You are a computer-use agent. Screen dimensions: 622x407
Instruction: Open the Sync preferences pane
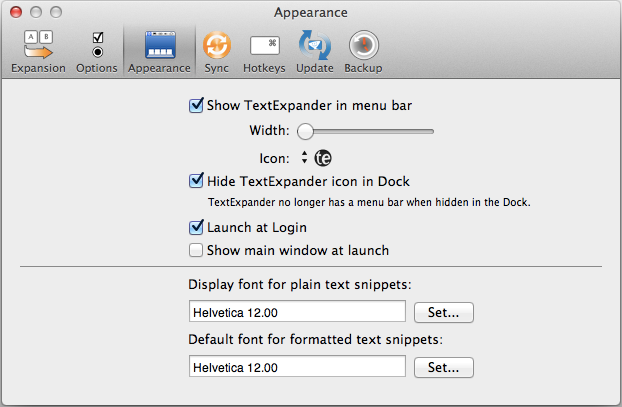pos(217,52)
